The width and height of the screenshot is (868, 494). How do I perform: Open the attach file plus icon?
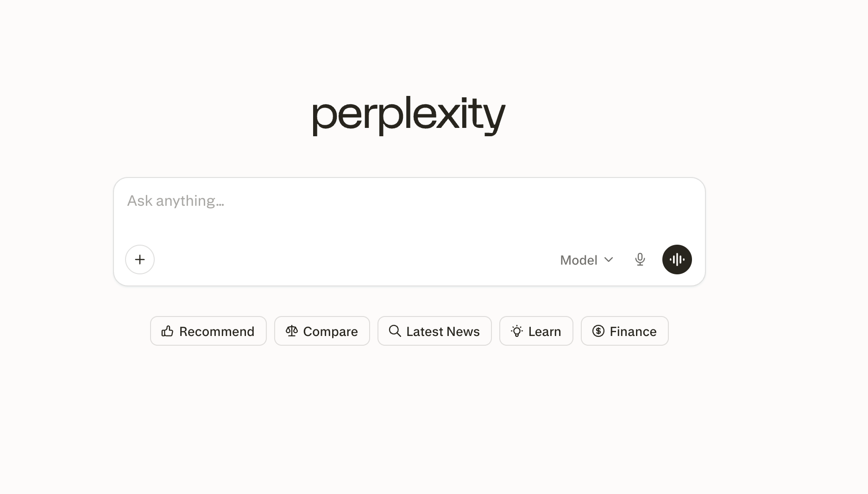click(139, 260)
